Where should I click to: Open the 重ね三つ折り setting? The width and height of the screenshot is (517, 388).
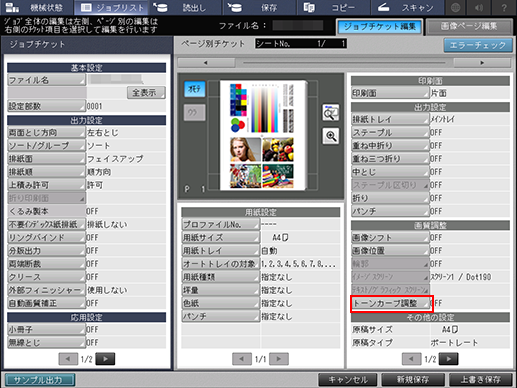point(390,159)
